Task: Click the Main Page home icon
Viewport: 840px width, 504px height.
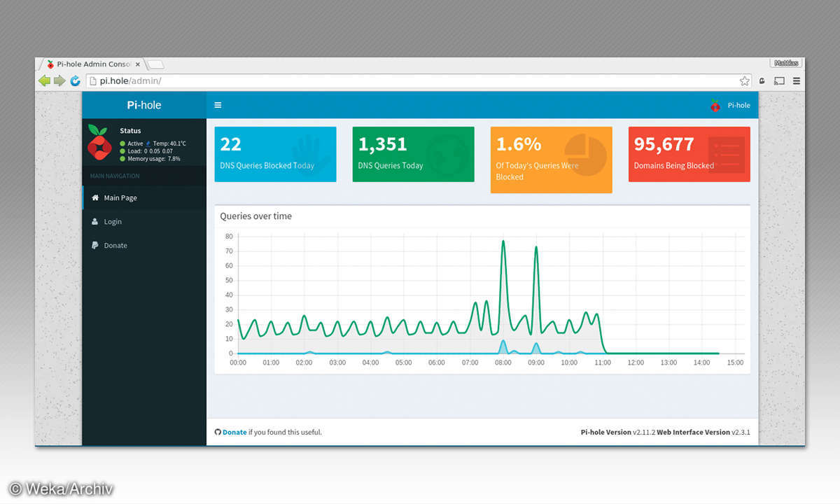Action: pyautogui.click(x=96, y=197)
